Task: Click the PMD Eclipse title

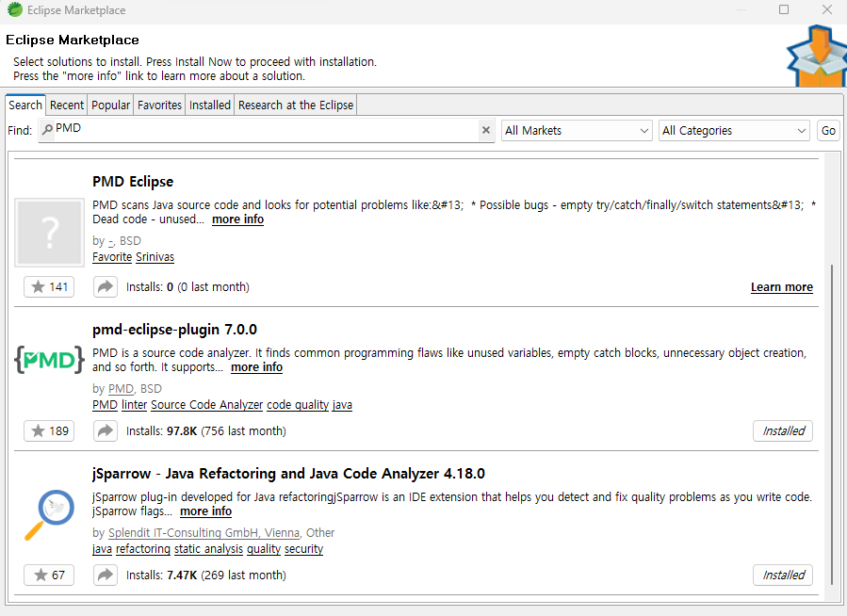Action: tap(133, 182)
